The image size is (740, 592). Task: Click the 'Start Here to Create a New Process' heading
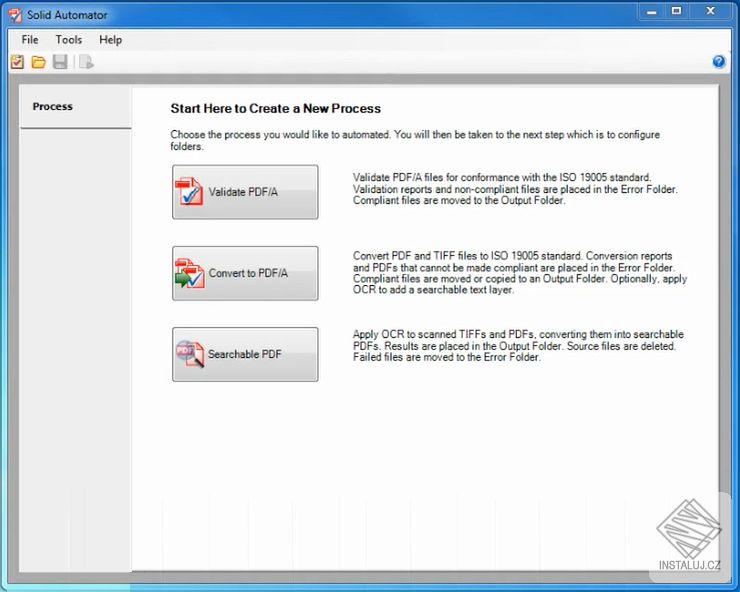click(276, 109)
